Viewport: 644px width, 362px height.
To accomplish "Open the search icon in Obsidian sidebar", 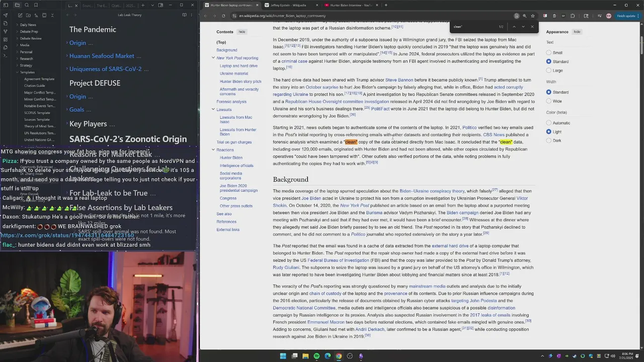I will [26, 5].
